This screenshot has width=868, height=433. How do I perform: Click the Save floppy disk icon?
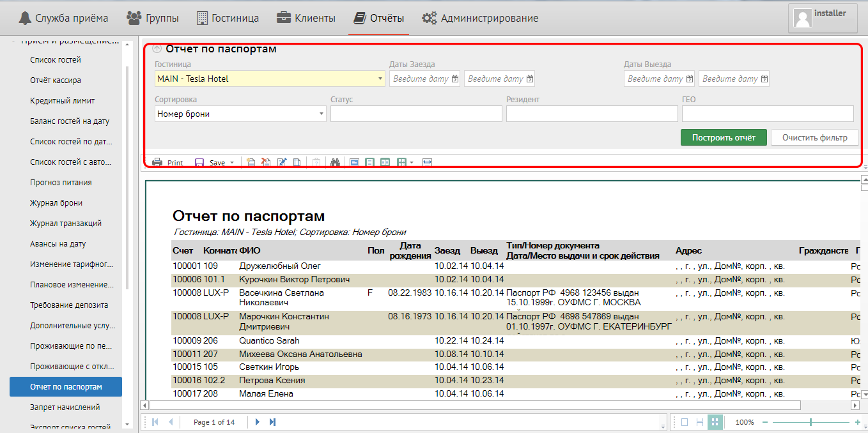coord(199,162)
